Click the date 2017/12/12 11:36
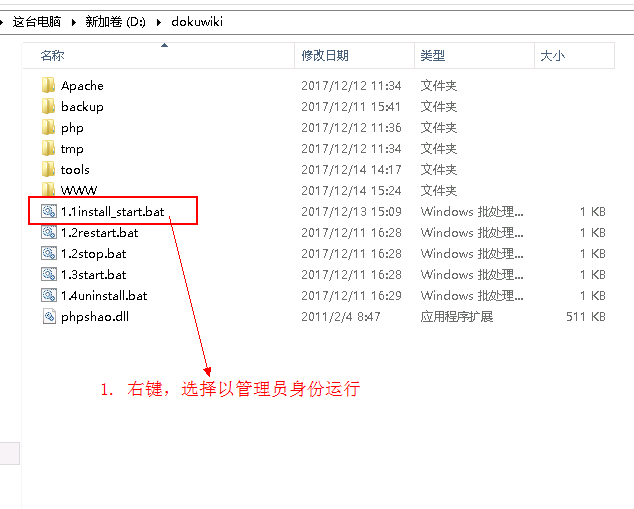The image size is (634, 509). [x=351, y=128]
